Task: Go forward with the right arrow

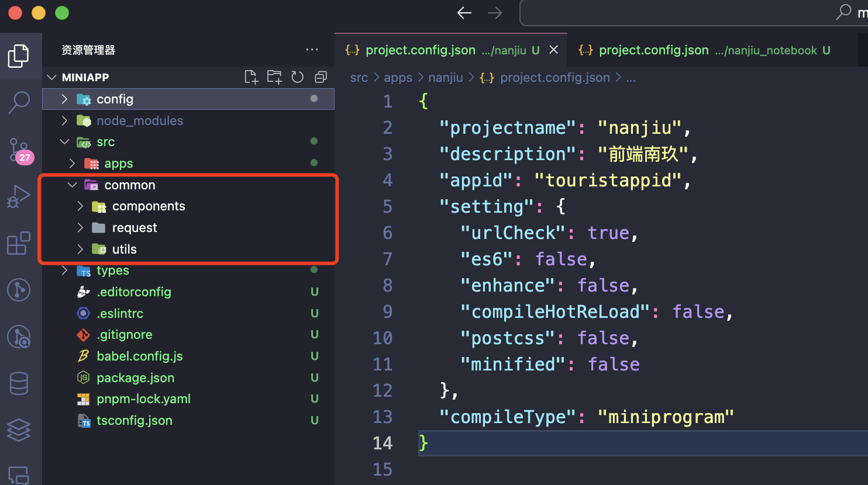Action: (495, 13)
